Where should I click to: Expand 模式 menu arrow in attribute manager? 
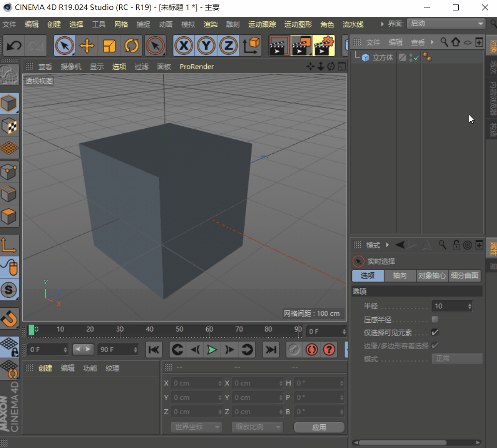tap(387, 245)
